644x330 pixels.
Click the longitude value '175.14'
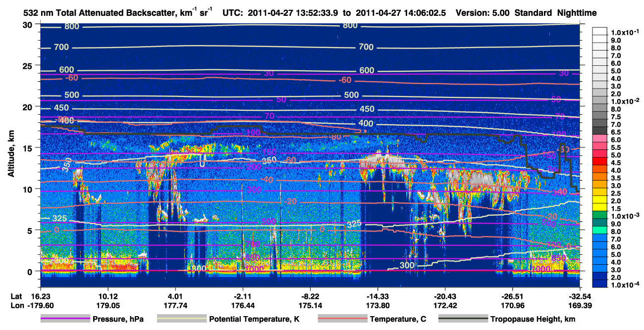[310, 305]
